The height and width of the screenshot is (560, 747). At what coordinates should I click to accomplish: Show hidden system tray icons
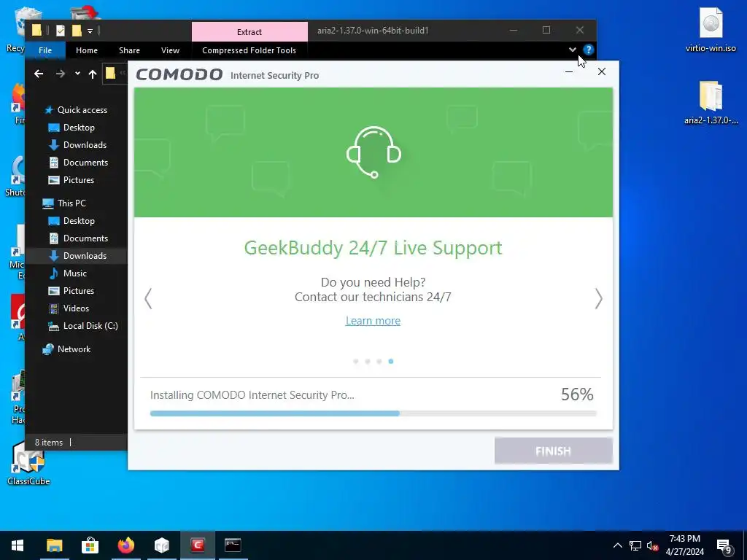pos(617,545)
